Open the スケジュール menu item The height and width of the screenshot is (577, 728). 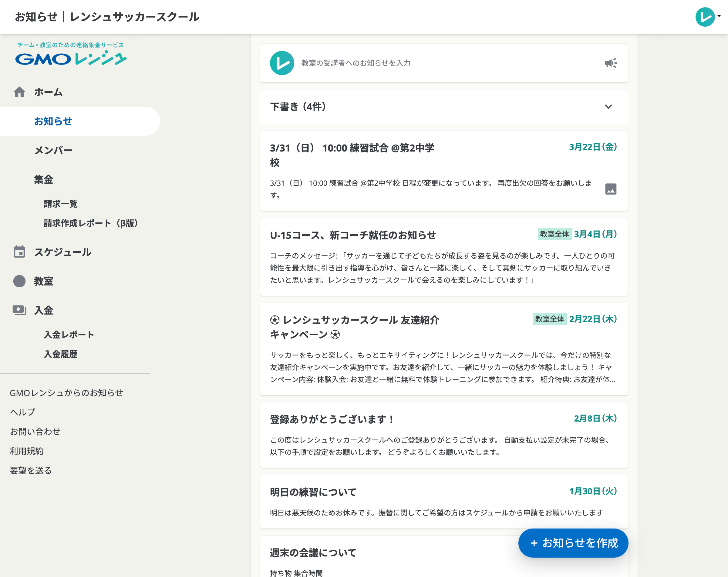coord(63,252)
